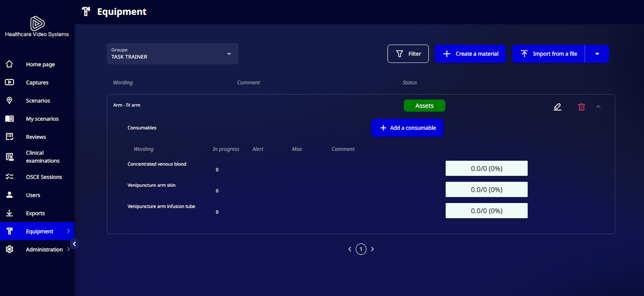The height and width of the screenshot is (296, 644).
Task: Collapse the sidebar with the round arrow button
Action: click(74, 244)
